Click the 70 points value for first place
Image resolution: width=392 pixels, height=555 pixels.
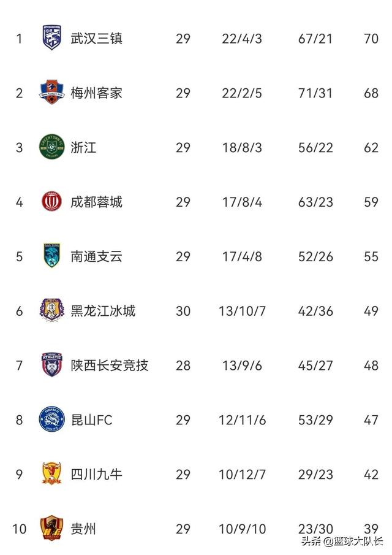tap(371, 39)
